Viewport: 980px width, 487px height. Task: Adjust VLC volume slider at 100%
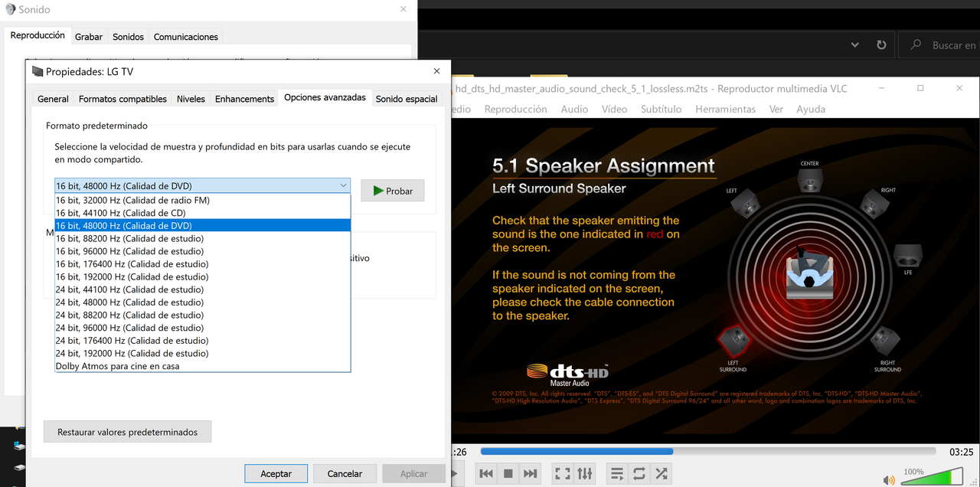point(933,478)
